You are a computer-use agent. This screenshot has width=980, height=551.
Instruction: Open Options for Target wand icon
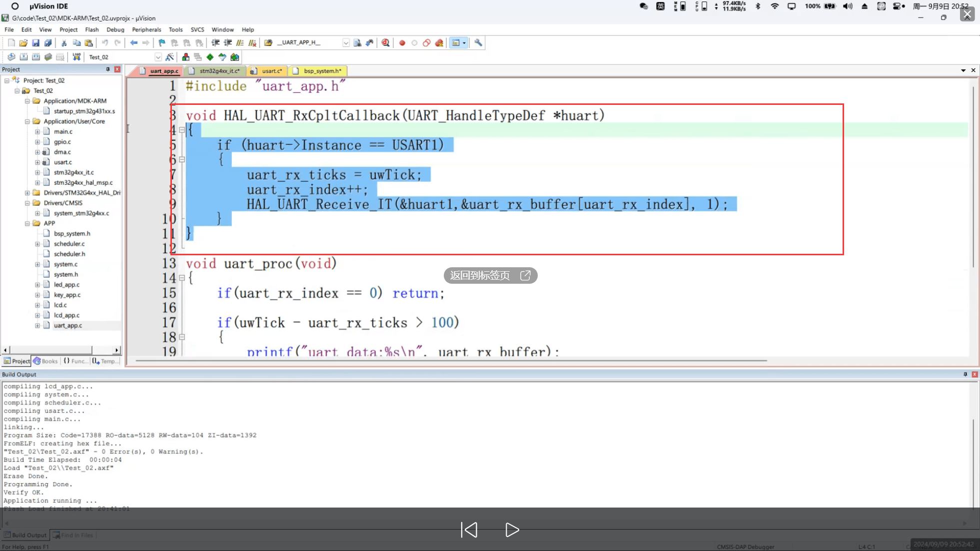point(170,57)
